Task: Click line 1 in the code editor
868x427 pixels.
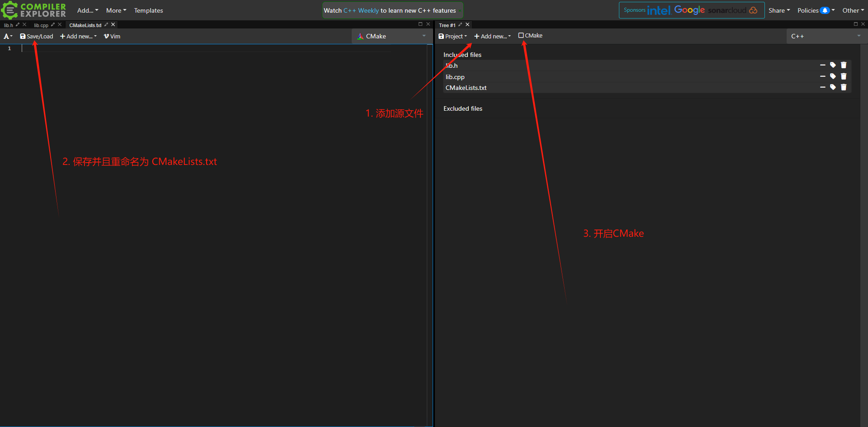Action: (x=181, y=48)
